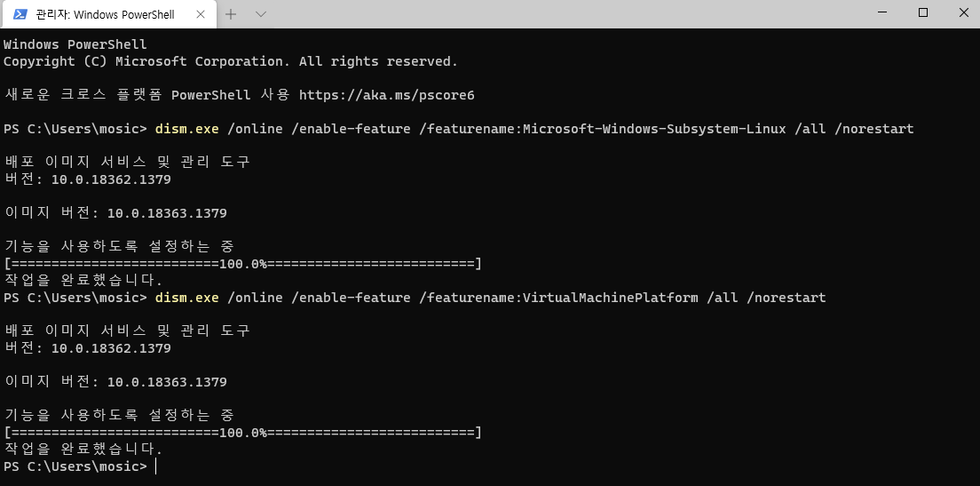The width and height of the screenshot is (980, 486).
Task: Click the first 100.0% progress bar
Action: (x=242, y=264)
